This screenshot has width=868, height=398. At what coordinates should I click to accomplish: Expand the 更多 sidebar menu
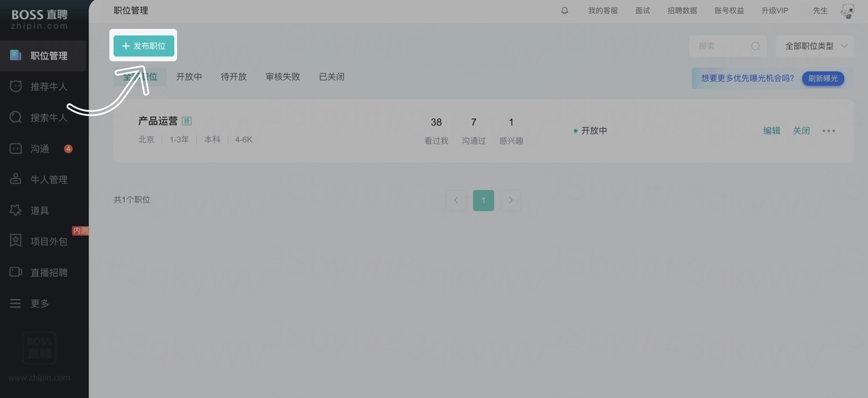(40, 303)
